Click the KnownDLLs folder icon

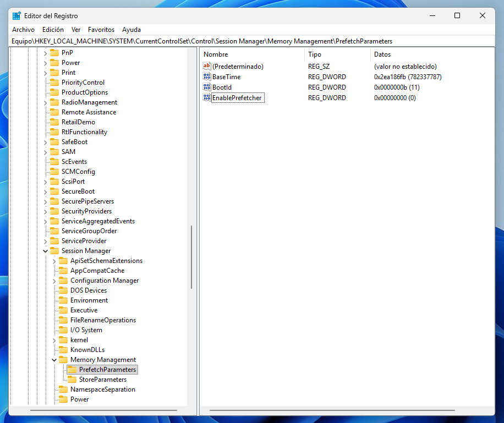click(x=63, y=350)
